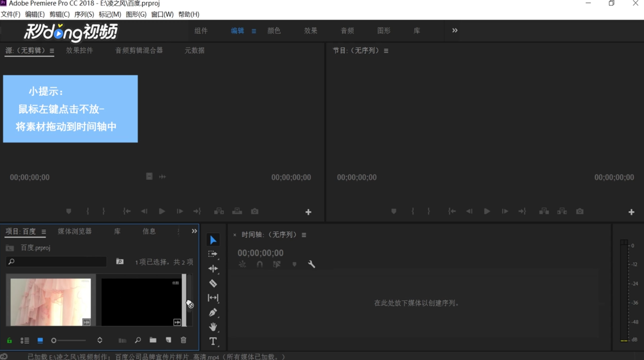Image resolution: width=644 pixels, height=360 pixels.
Task: Click the trash Clear icon in project panel
Action: pos(184,340)
